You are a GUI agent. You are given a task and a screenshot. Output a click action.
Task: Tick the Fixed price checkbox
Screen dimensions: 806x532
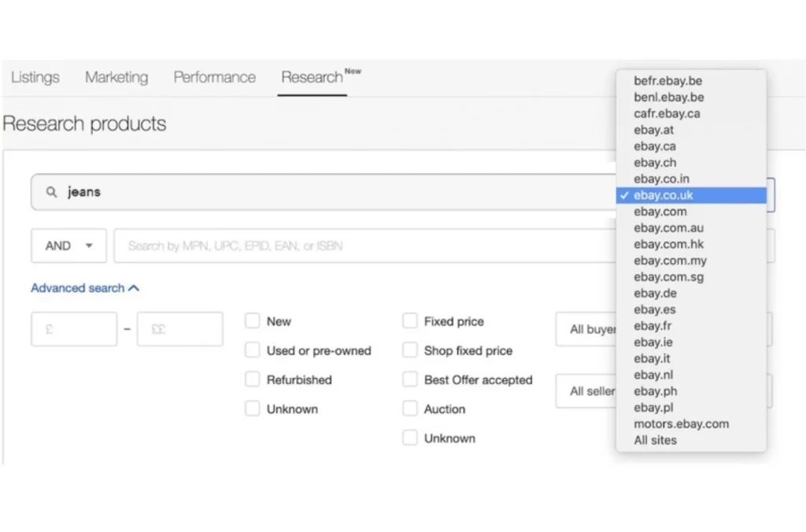[409, 321]
